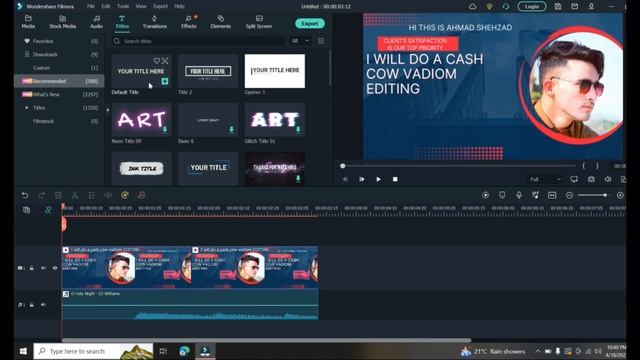Open the Full preview quality dropdown
Viewport: 640px width, 360px height.
coord(545,180)
